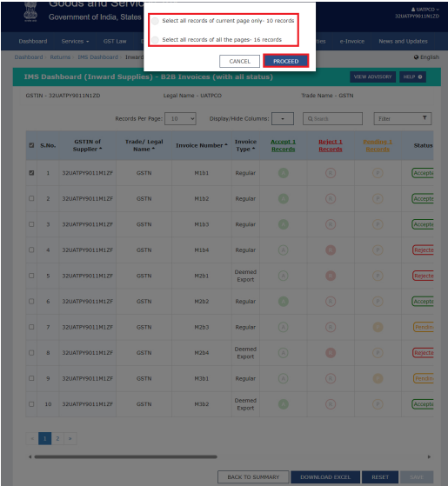Check the checkbox for row 10 M3b2
The height and width of the screenshot is (486, 448).
[x=31, y=404]
